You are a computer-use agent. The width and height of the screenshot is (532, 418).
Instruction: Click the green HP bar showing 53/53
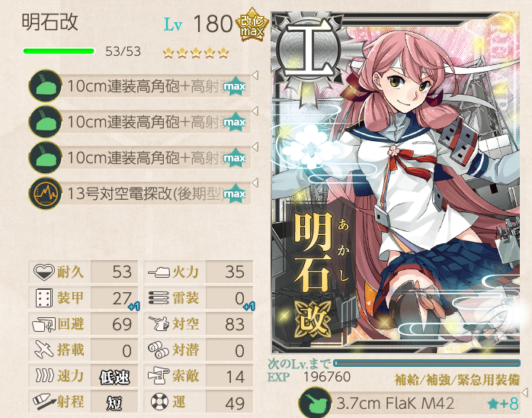(x=59, y=51)
